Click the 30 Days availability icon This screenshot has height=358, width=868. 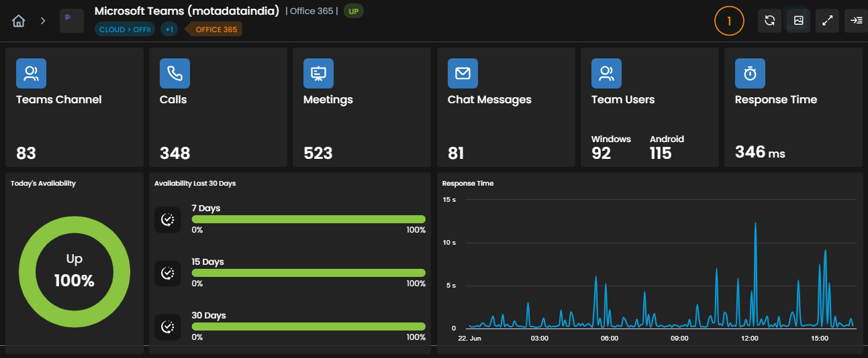pyautogui.click(x=168, y=327)
